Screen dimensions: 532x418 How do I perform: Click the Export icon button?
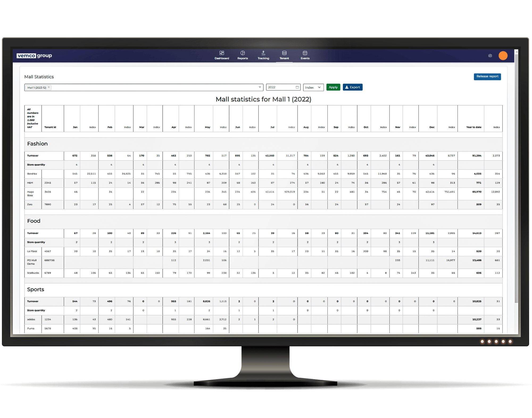point(355,87)
